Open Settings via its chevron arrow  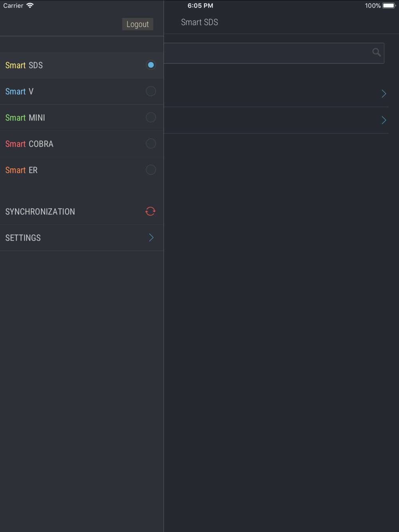(151, 238)
